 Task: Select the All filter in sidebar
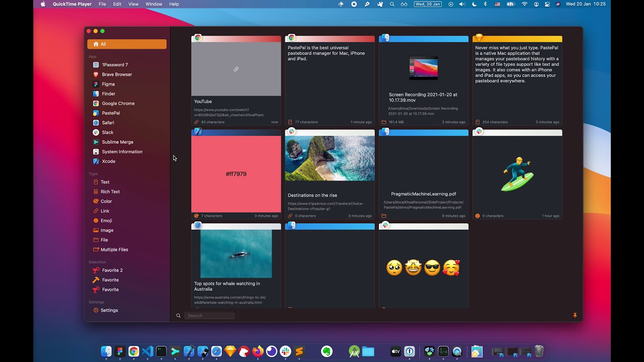[x=127, y=44]
